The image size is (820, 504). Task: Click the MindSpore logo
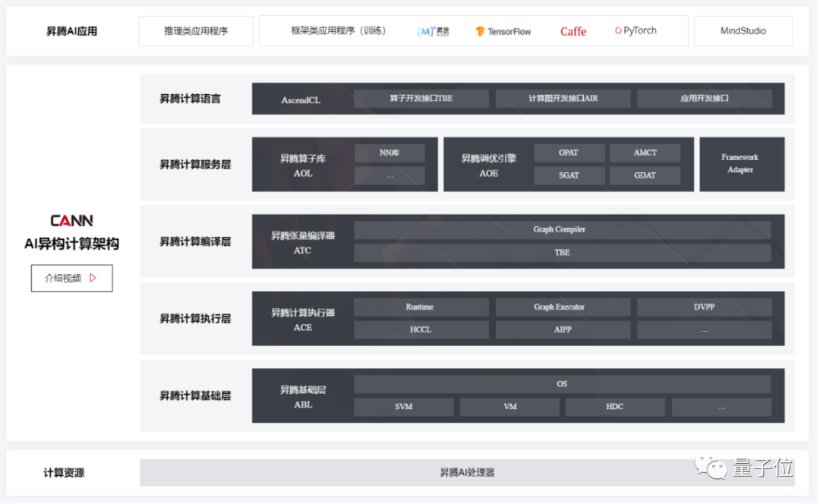tap(433, 31)
